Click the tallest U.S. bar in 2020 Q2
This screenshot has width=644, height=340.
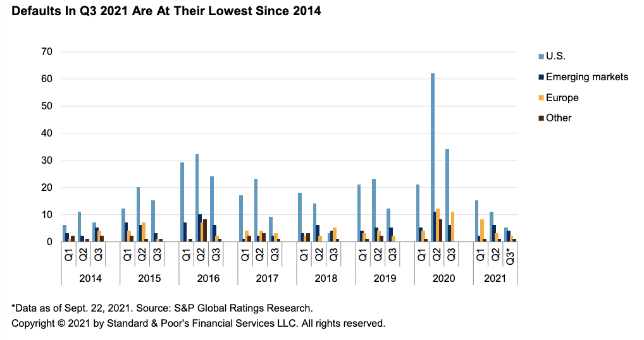433,157
